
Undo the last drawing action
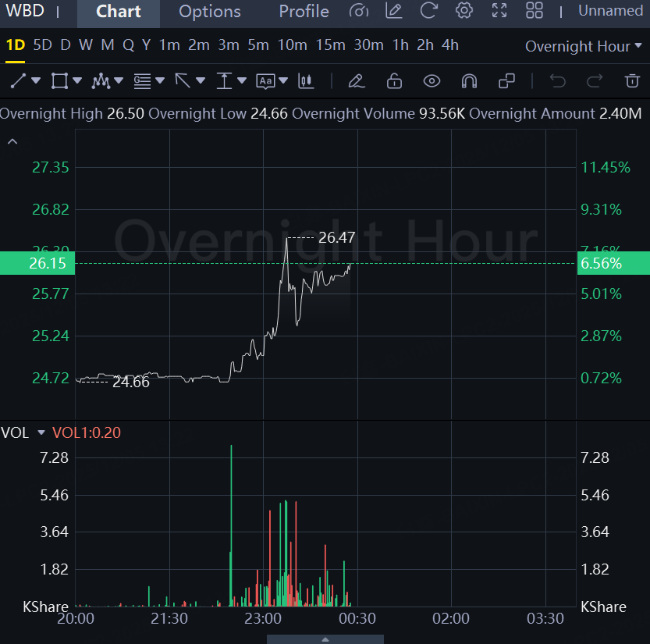(558, 81)
